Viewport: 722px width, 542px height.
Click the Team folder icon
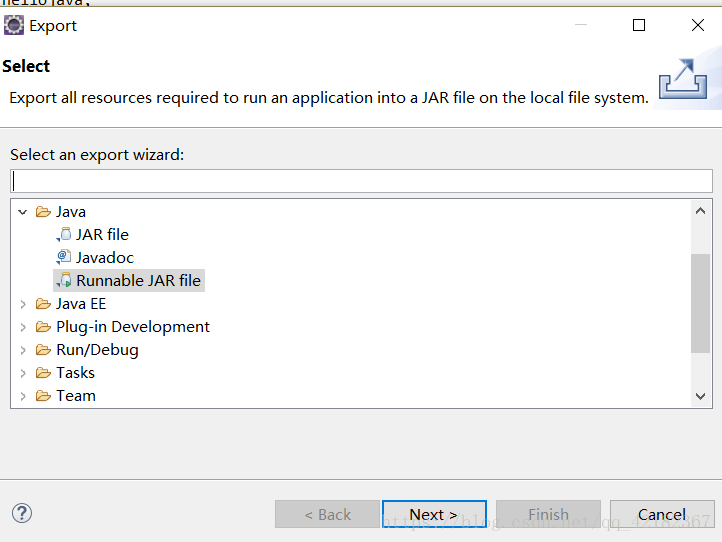click(x=43, y=396)
